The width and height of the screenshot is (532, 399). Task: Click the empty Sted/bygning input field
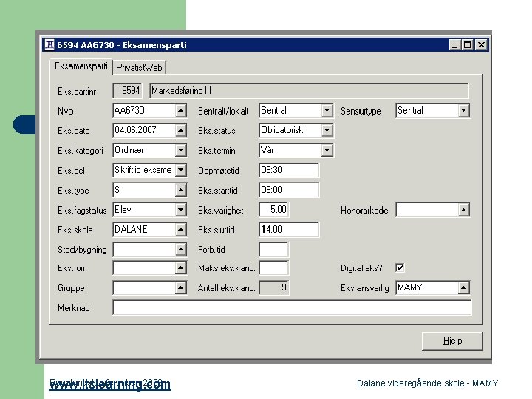144,250
